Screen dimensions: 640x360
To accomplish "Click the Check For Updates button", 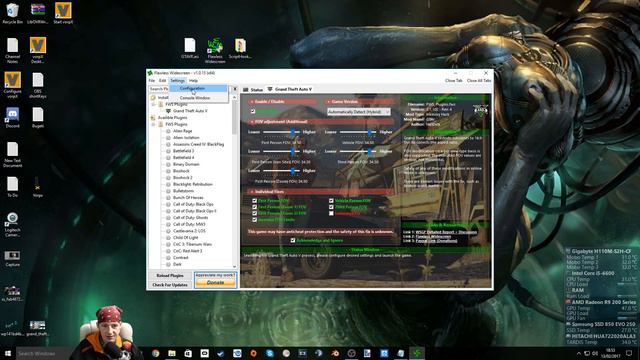I will pyautogui.click(x=170, y=285).
